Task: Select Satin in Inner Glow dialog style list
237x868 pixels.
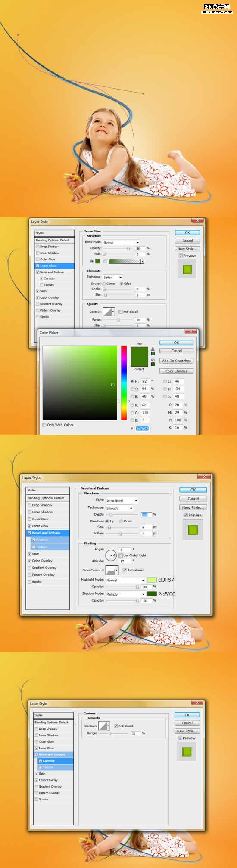Action: [x=43, y=291]
